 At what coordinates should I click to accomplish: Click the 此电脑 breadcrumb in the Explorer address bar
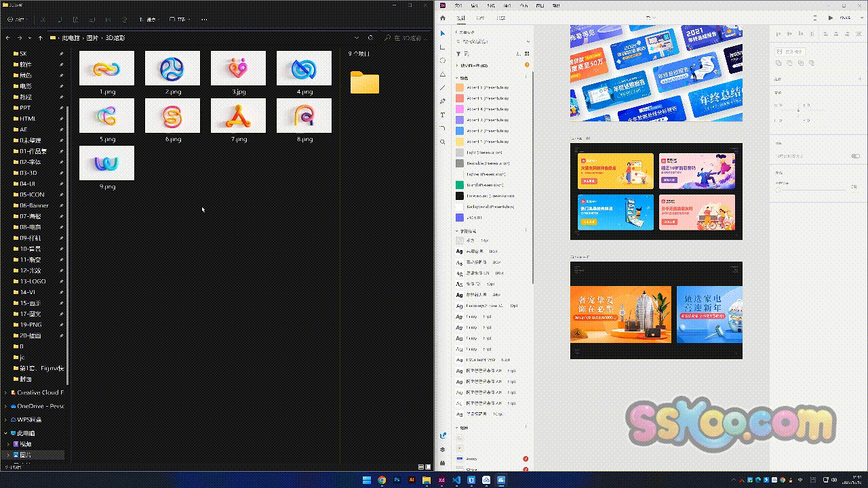[70, 38]
